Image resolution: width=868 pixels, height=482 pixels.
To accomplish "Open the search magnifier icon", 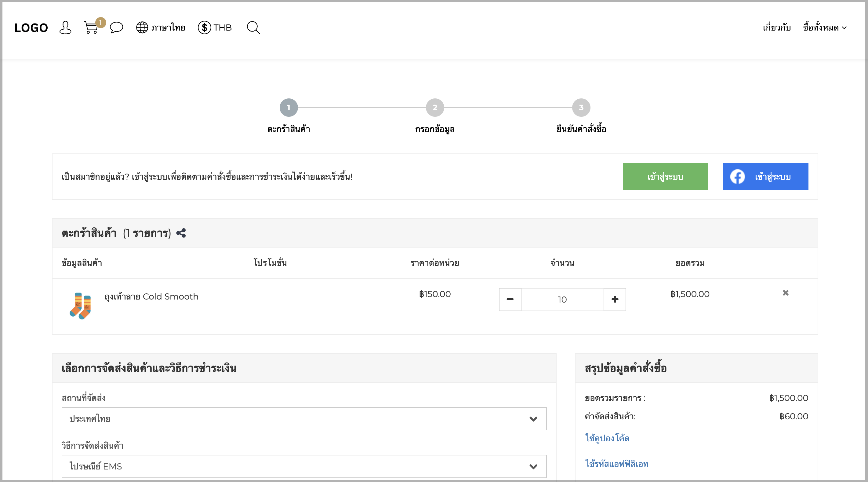I will pyautogui.click(x=253, y=28).
